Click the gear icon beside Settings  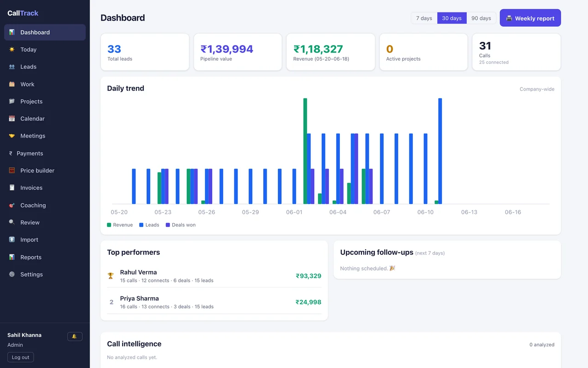coord(12,275)
